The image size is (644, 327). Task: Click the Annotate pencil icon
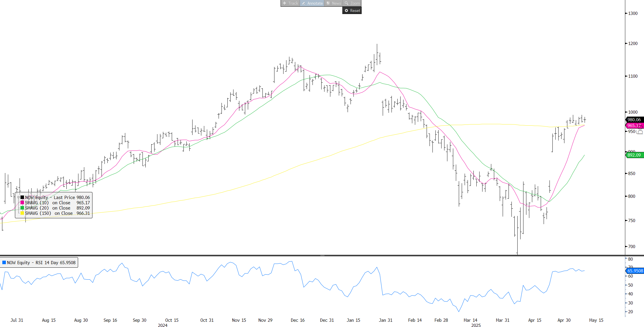coord(304,3)
